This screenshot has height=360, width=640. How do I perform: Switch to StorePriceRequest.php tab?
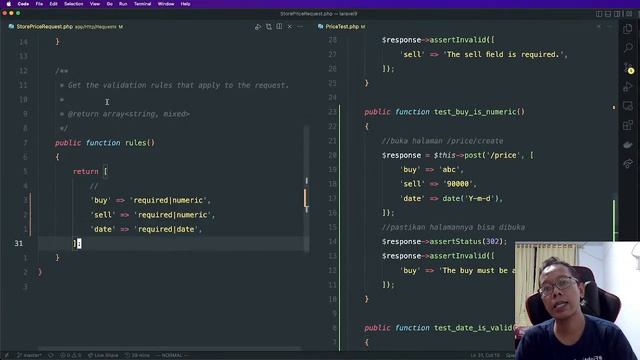point(66,27)
